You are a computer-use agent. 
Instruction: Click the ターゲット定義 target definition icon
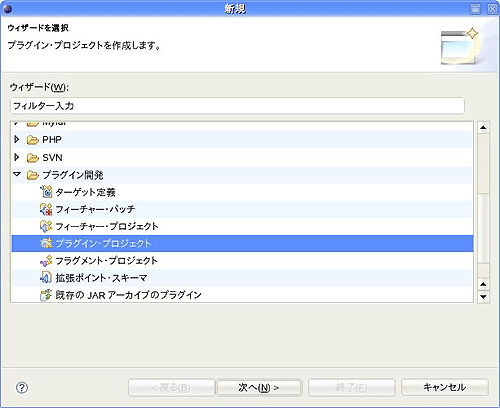point(46,192)
